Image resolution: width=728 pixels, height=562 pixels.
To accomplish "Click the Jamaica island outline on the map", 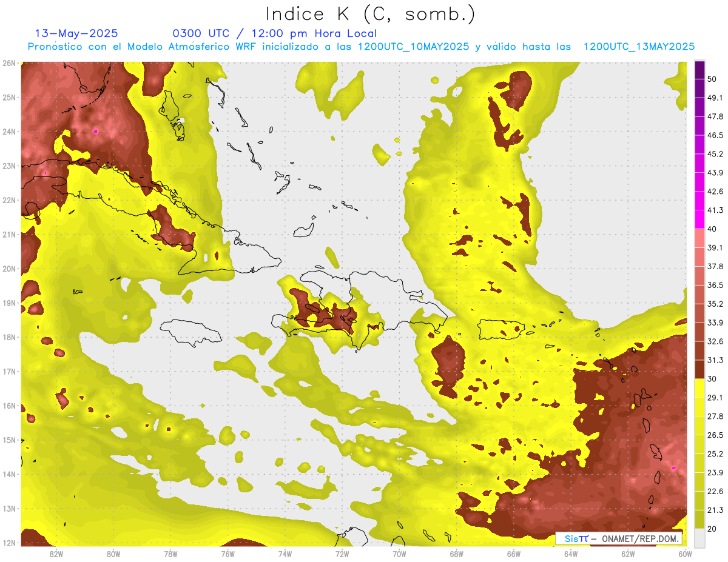I will (x=191, y=333).
